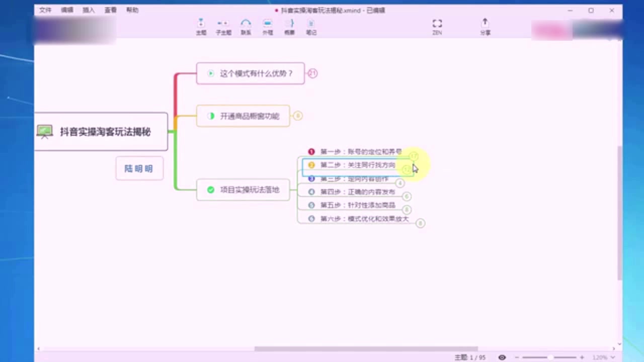
Task: Click the horizontal scrollbar left arrow
Action: [38, 348]
